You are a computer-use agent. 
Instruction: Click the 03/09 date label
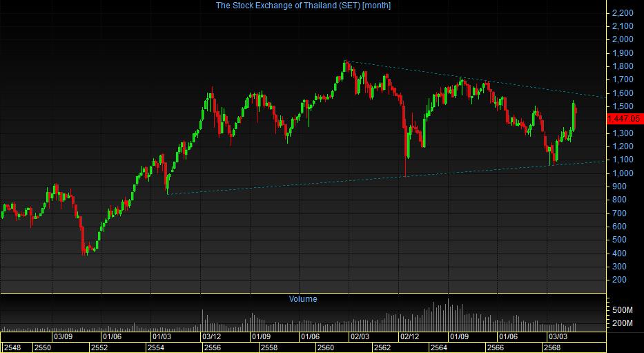pyautogui.click(x=63, y=336)
